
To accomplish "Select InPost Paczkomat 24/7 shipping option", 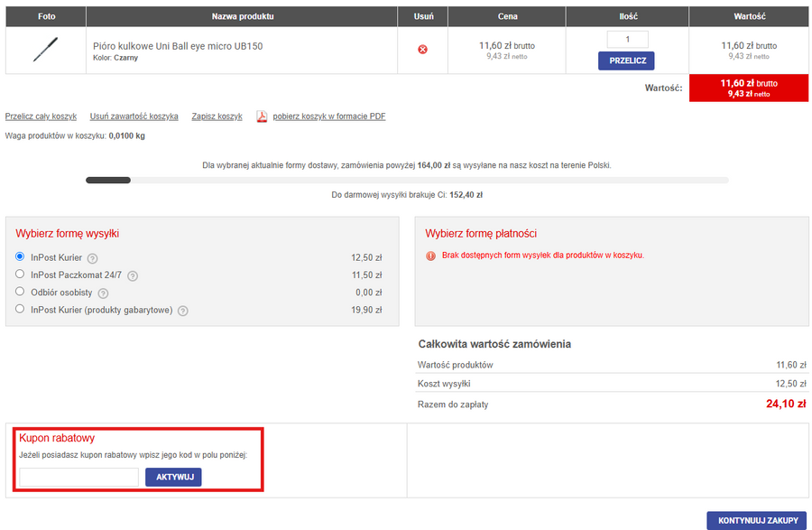I will point(20,274).
